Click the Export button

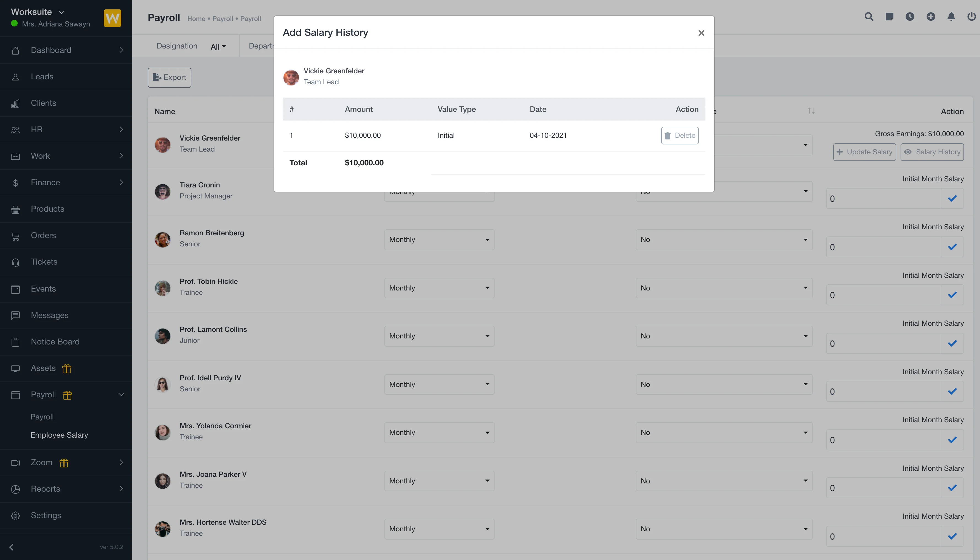point(169,78)
